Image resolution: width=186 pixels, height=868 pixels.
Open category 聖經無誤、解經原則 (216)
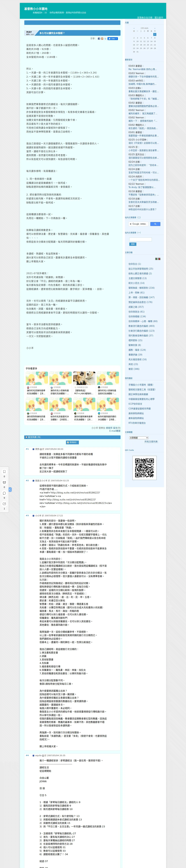coord(141,288)
